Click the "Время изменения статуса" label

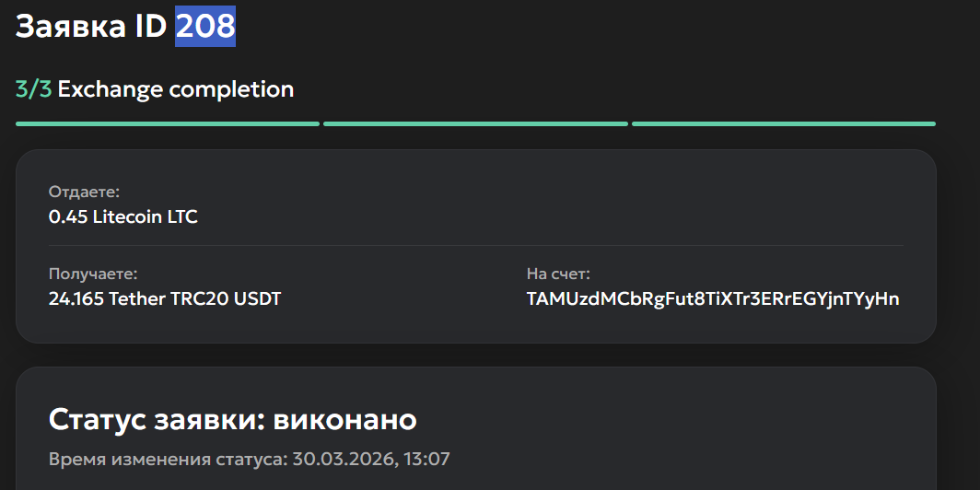point(168,459)
